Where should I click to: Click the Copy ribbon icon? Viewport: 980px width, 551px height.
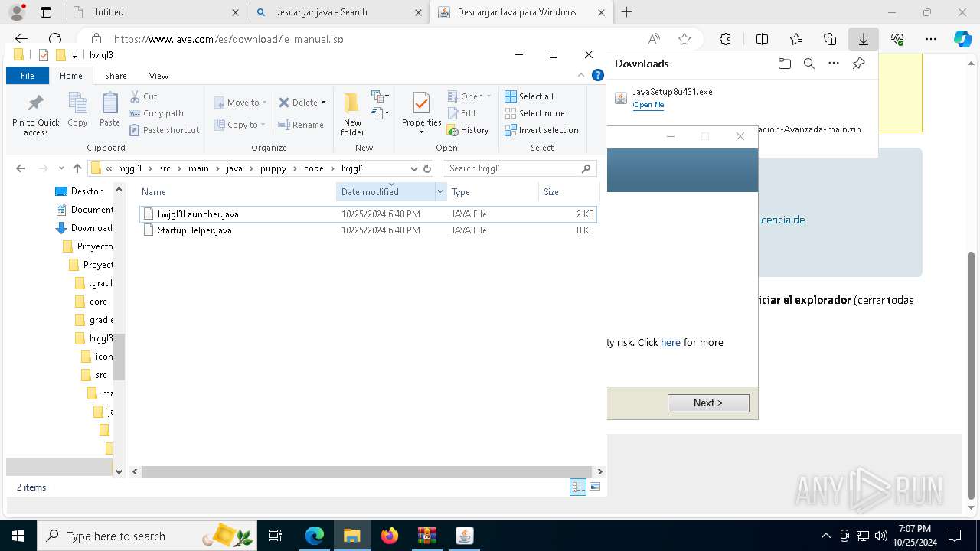tap(77, 109)
